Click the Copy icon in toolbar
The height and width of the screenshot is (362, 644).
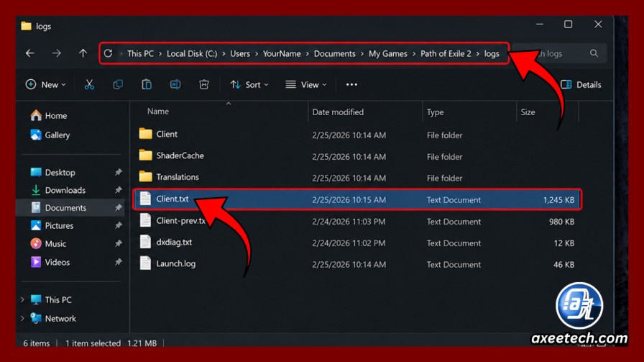[118, 85]
